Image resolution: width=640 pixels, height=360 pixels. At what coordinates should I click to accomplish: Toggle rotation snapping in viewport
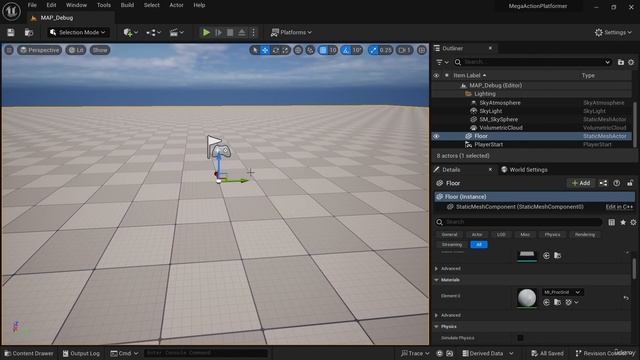click(x=346, y=50)
